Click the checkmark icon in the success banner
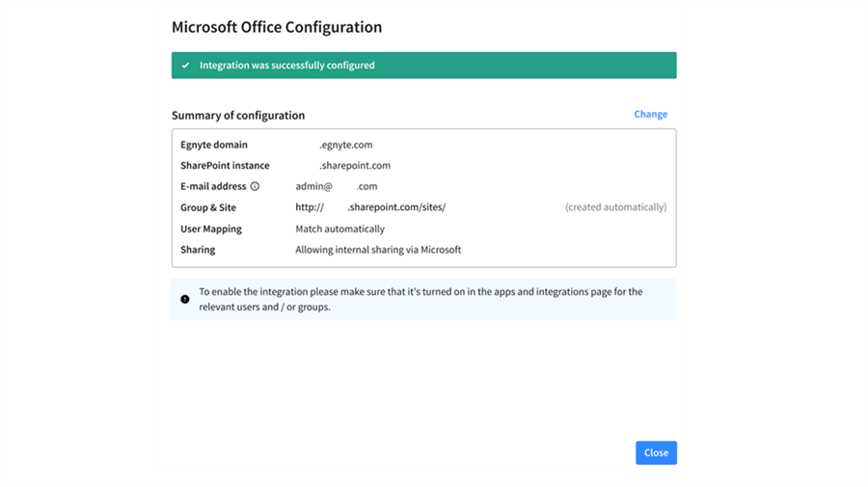868x487 pixels. 186,66
